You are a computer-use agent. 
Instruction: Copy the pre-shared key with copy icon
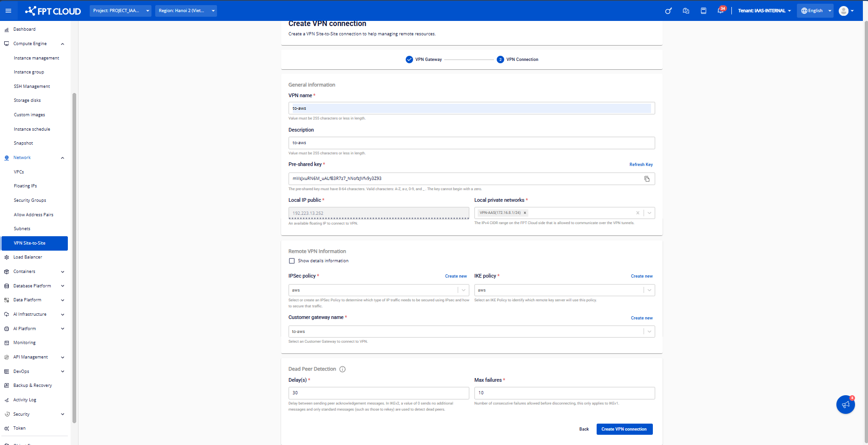[647, 179]
